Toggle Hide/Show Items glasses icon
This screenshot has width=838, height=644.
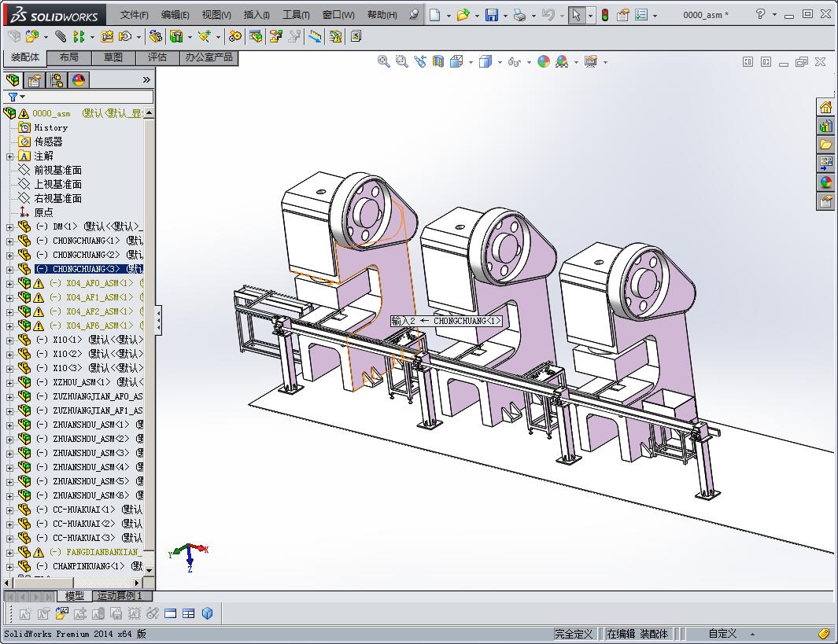click(513, 61)
